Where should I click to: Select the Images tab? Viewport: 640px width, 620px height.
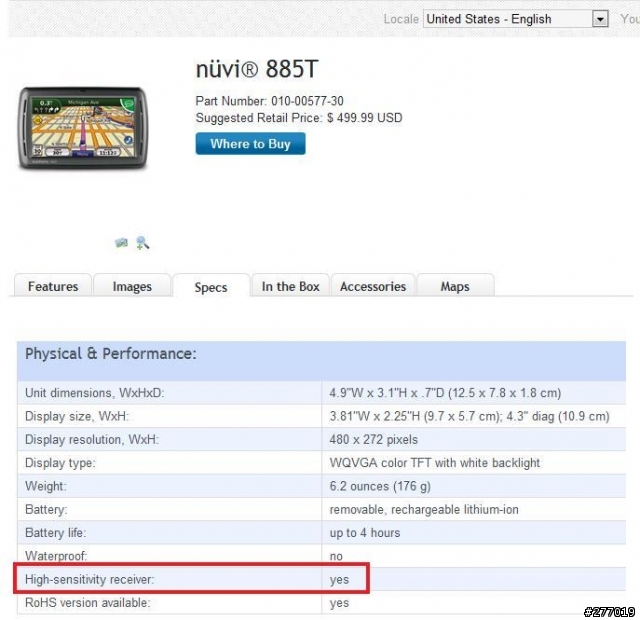click(132, 286)
